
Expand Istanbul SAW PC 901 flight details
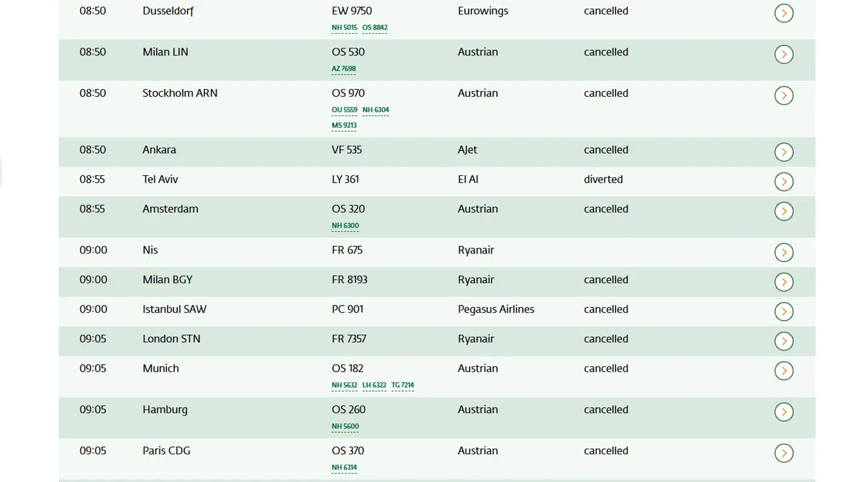click(784, 311)
